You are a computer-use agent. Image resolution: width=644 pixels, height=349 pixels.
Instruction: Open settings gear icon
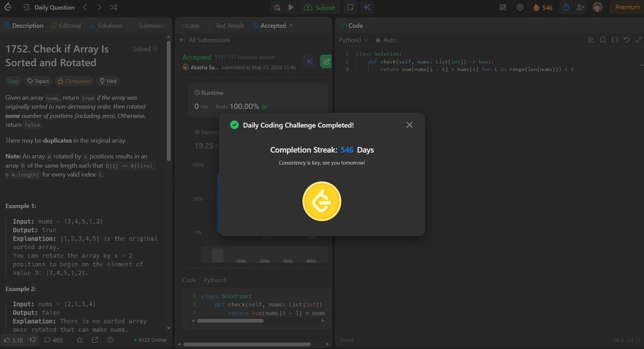coord(520,8)
